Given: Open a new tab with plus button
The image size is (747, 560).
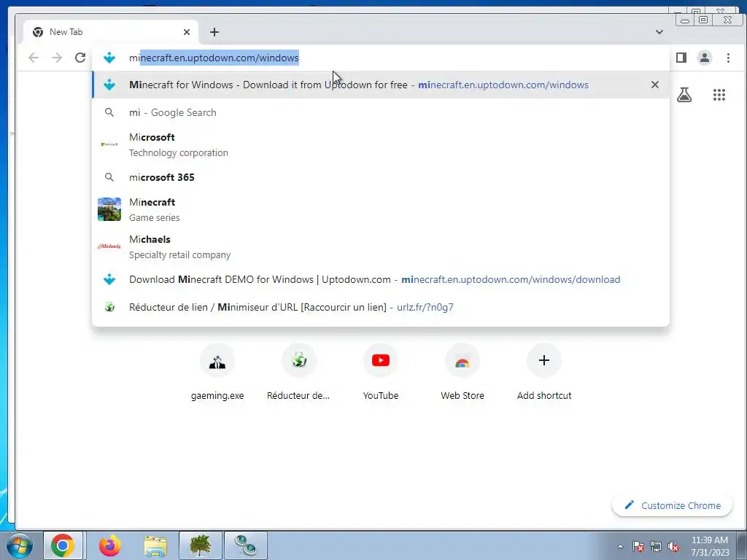Looking at the screenshot, I should pos(214,32).
